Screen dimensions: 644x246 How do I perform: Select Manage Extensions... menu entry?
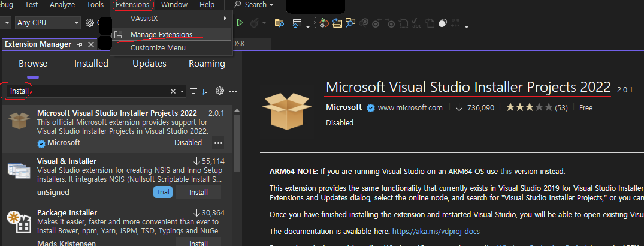coord(172,35)
